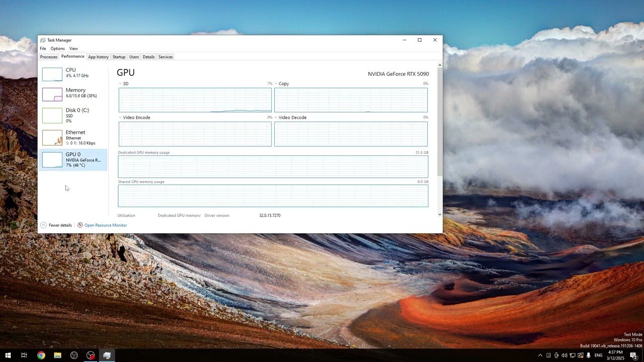Click the Resource Monitor gauge icon
The width and height of the screenshot is (644, 362).
[x=80, y=225]
